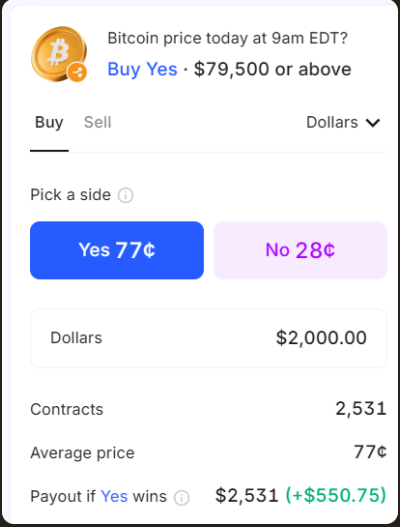Click the $2,531 payout amount
Viewport: 400px width, 527px height.
tap(247, 495)
